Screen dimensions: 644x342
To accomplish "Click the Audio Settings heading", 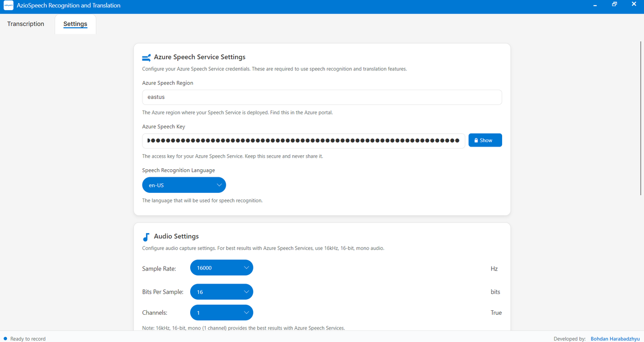I will (x=176, y=236).
